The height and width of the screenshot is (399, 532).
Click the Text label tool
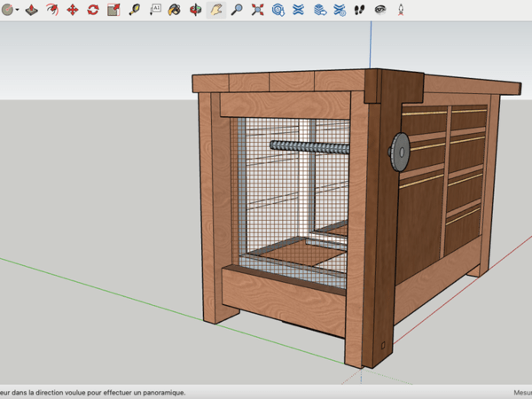(155, 10)
